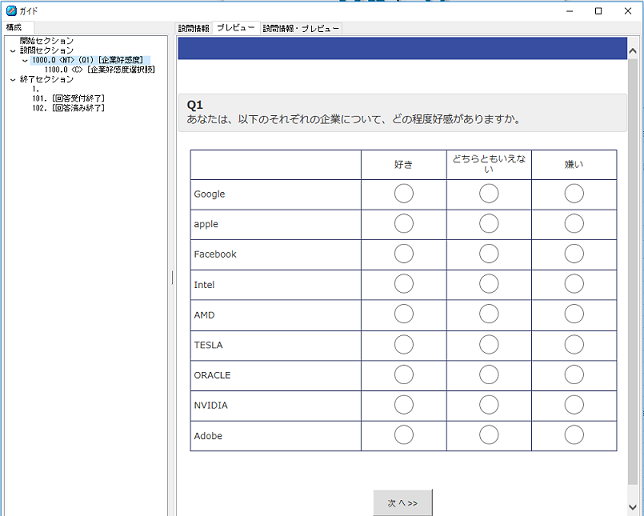The height and width of the screenshot is (516, 644).
Task: Click the apple row label
Action: pos(206,224)
